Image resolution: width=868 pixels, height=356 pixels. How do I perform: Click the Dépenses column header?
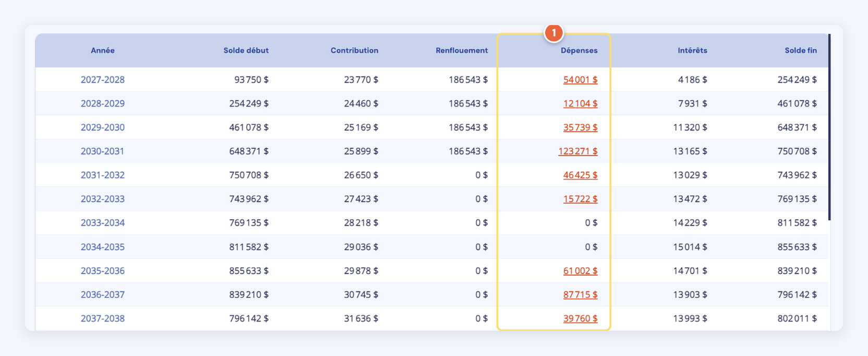(x=579, y=51)
